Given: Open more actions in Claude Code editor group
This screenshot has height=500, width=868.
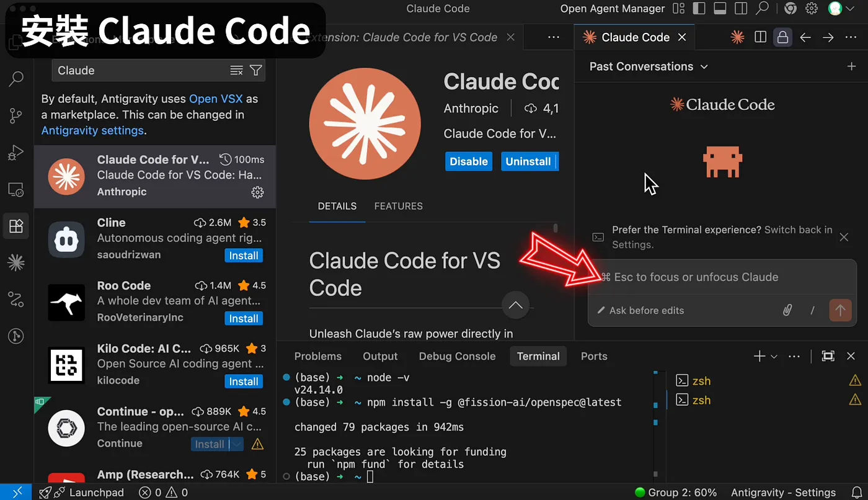Looking at the screenshot, I should coord(851,37).
